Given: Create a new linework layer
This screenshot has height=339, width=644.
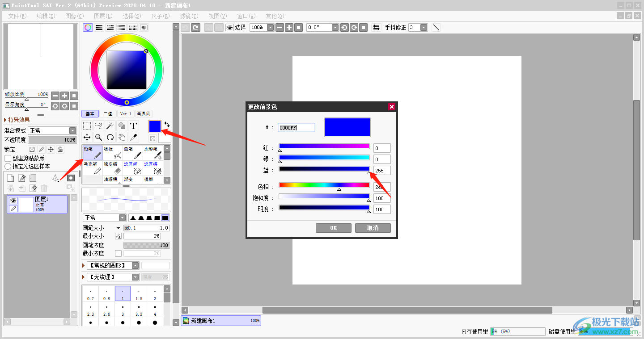Looking at the screenshot, I should tap(21, 178).
